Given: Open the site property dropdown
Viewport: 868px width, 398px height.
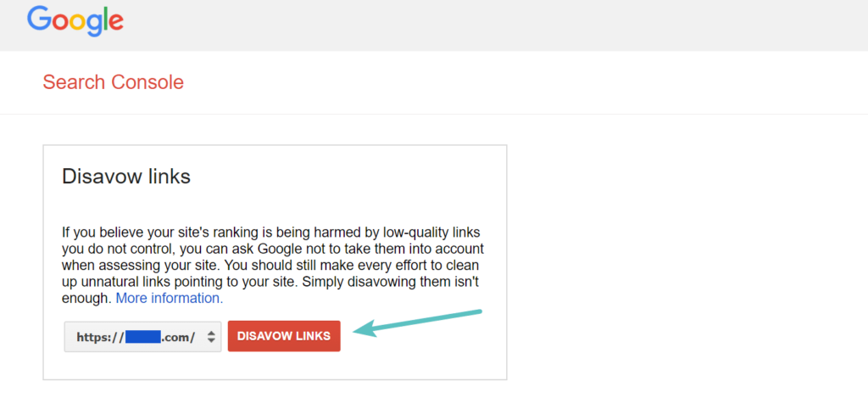Looking at the screenshot, I should [x=143, y=337].
